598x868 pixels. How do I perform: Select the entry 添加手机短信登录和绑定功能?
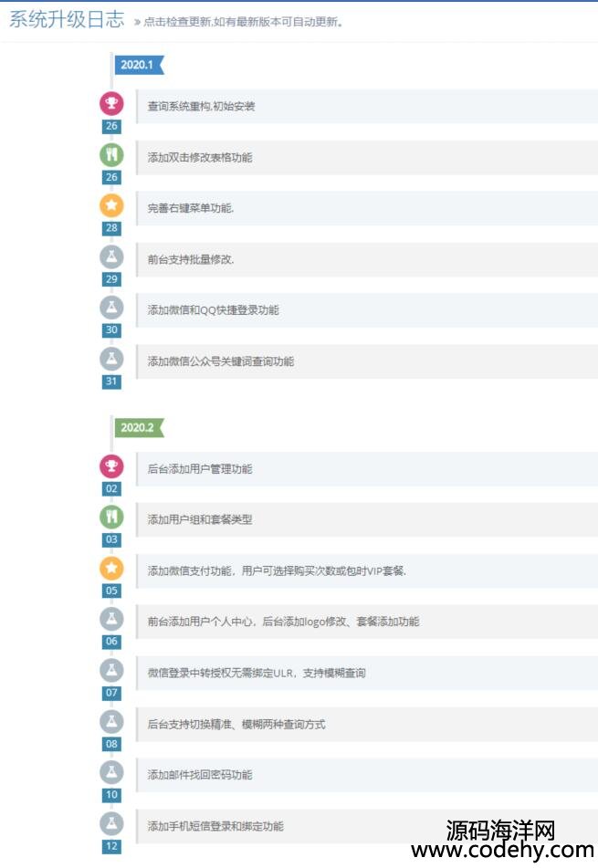pyautogui.click(x=366, y=827)
